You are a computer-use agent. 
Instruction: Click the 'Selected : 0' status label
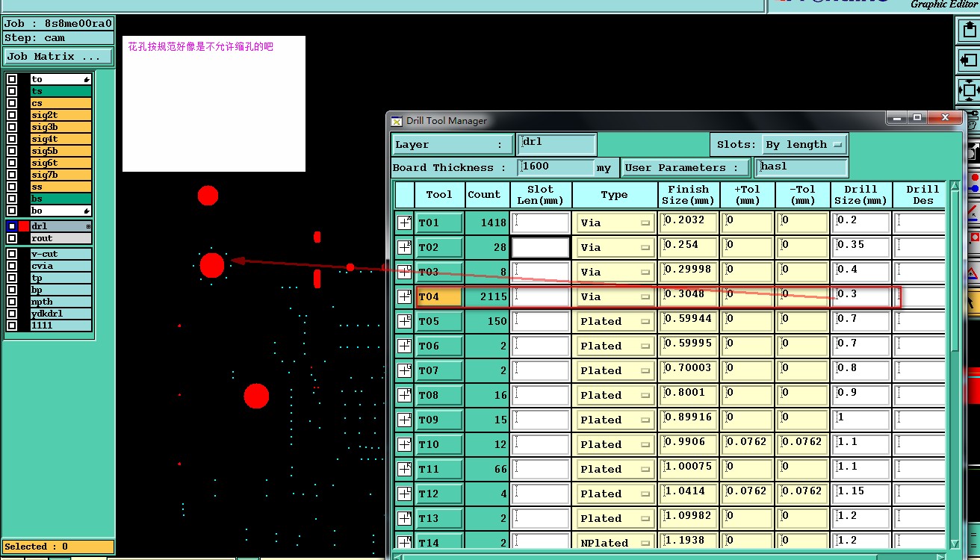(58, 547)
